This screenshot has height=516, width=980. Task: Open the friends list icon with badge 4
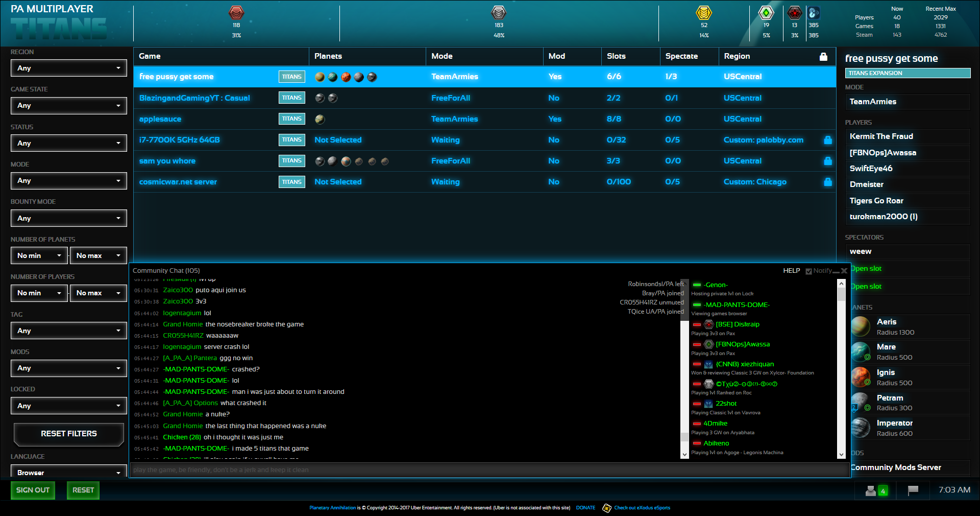tap(876, 490)
